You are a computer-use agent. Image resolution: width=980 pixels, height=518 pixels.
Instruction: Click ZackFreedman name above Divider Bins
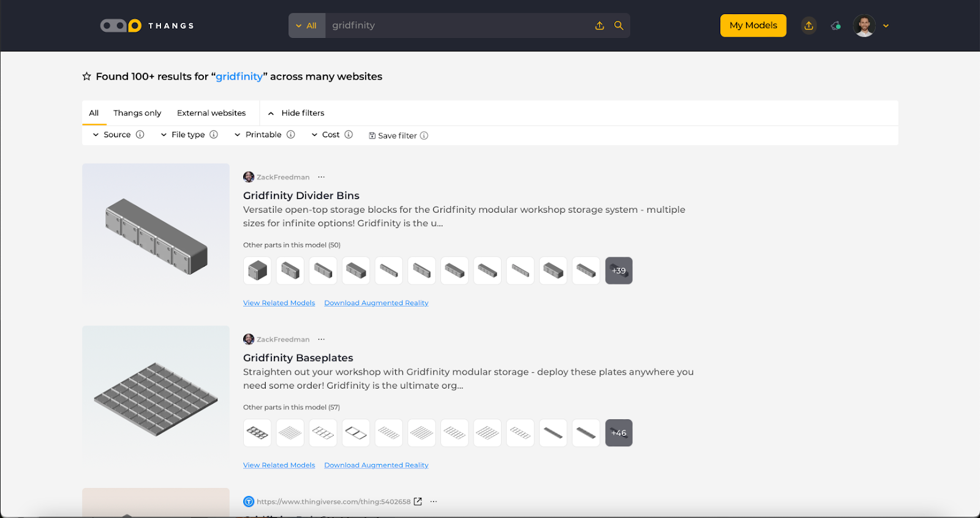pos(283,177)
